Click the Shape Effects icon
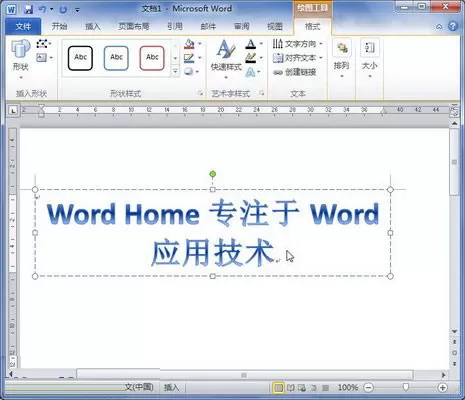Screen dimensions: 465x400 pos(189,72)
